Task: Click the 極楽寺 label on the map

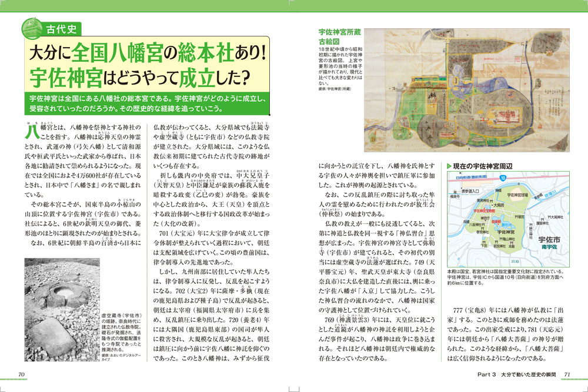Action: (x=455, y=196)
